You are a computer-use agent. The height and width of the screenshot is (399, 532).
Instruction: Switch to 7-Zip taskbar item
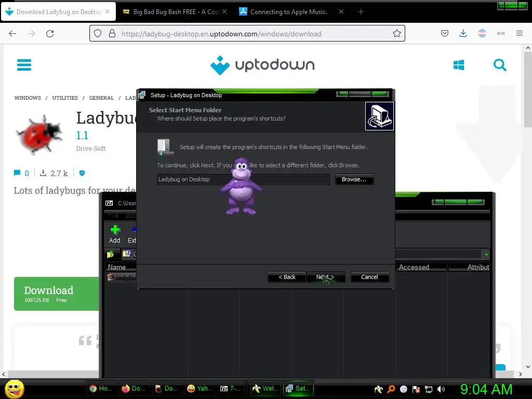tap(232, 389)
